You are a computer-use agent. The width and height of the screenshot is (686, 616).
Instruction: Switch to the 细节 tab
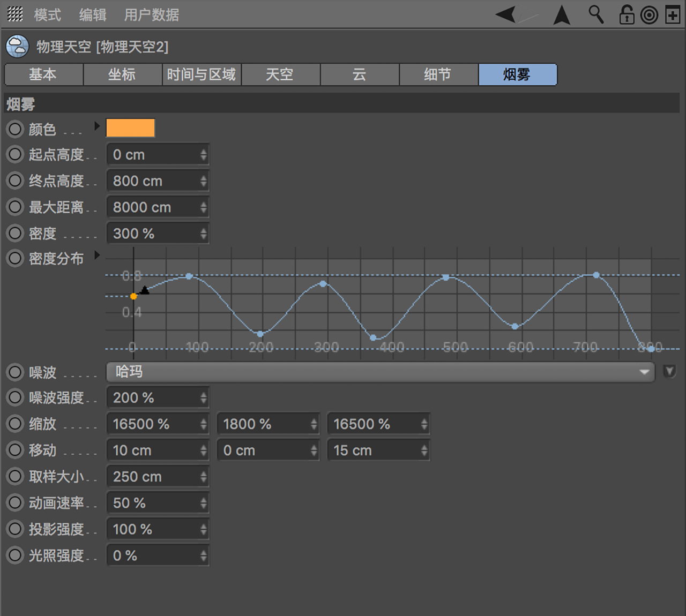(x=438, y=74)
